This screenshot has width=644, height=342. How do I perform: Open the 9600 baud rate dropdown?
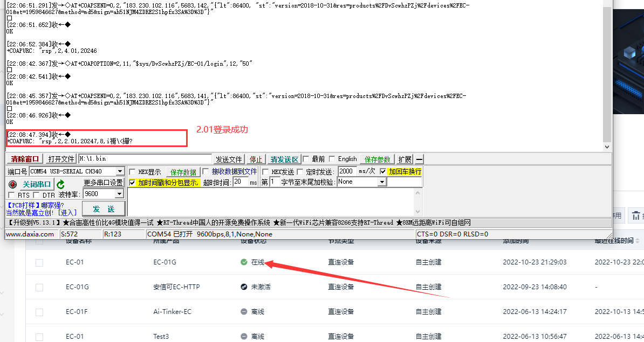[119, 193]
